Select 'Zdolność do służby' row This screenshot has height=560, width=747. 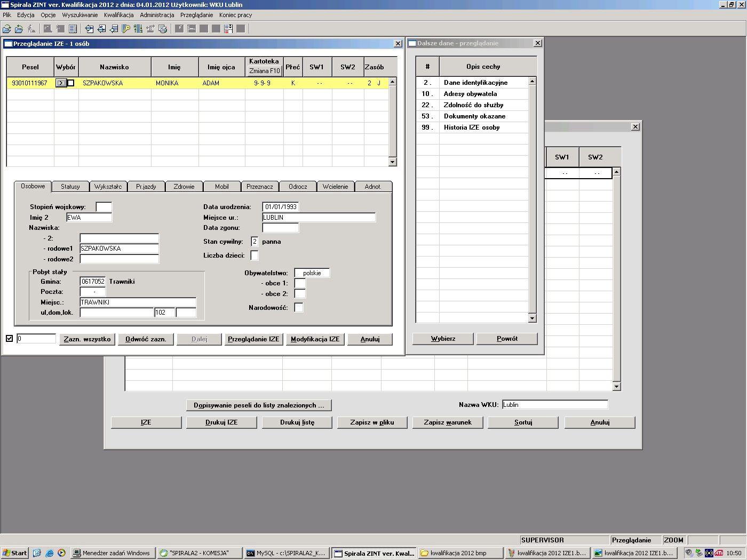(472, 105)
